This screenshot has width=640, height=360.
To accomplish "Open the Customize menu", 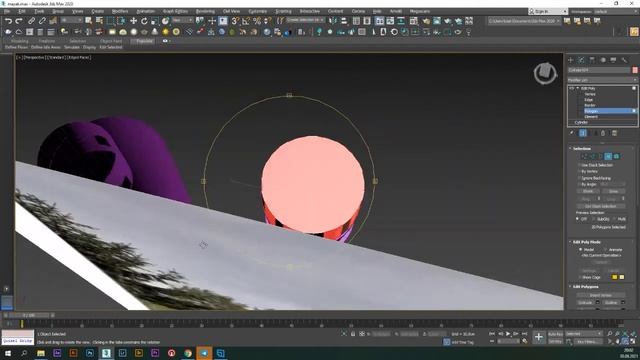I will (x=258, y=11).
